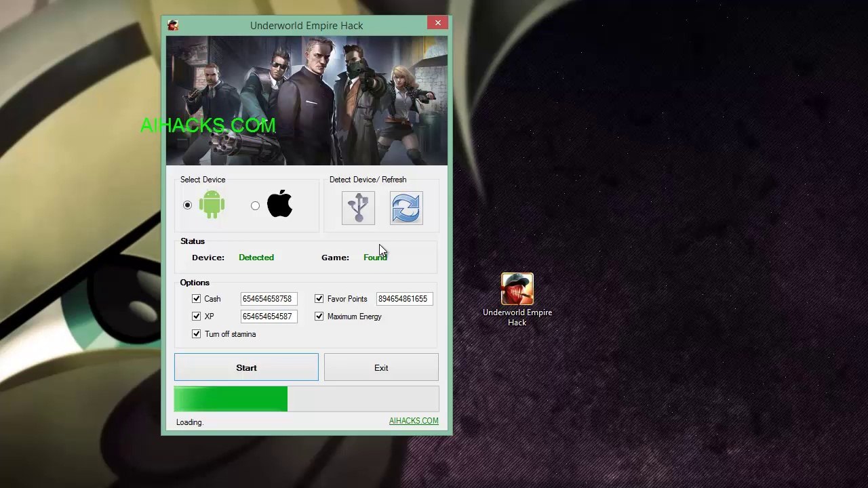Focus the Favor Points amount input field
The width and height of the screenshot is (868, 488).
(x=404, y=299)
